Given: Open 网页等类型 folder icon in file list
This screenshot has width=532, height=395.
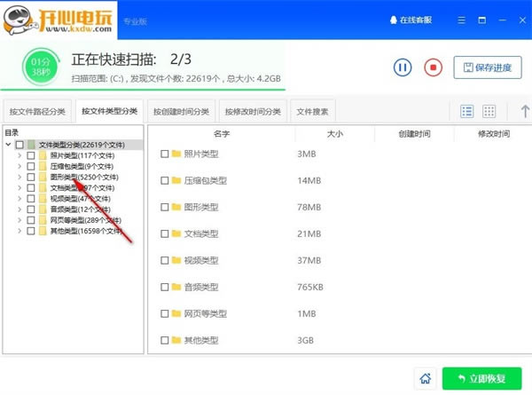Looking at the screenshot, I should pyautogui.click(x=176, y=313).
